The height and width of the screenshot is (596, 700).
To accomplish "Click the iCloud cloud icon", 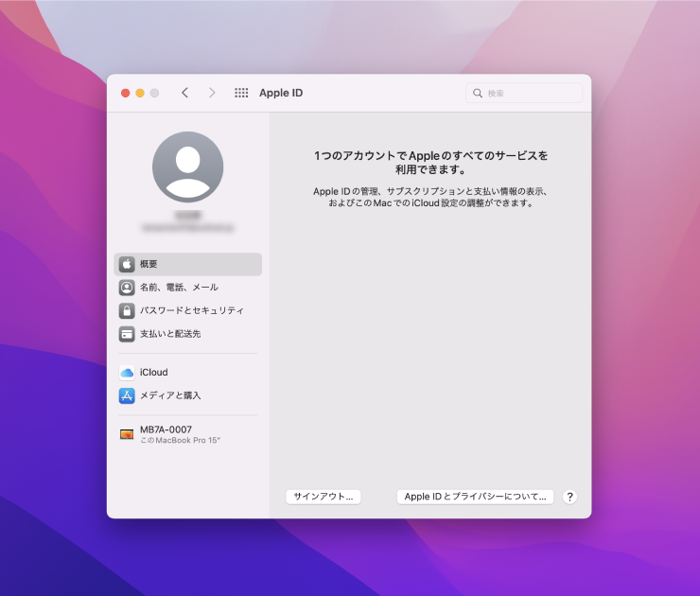I will pyautogui.click(x=127, y=373).
